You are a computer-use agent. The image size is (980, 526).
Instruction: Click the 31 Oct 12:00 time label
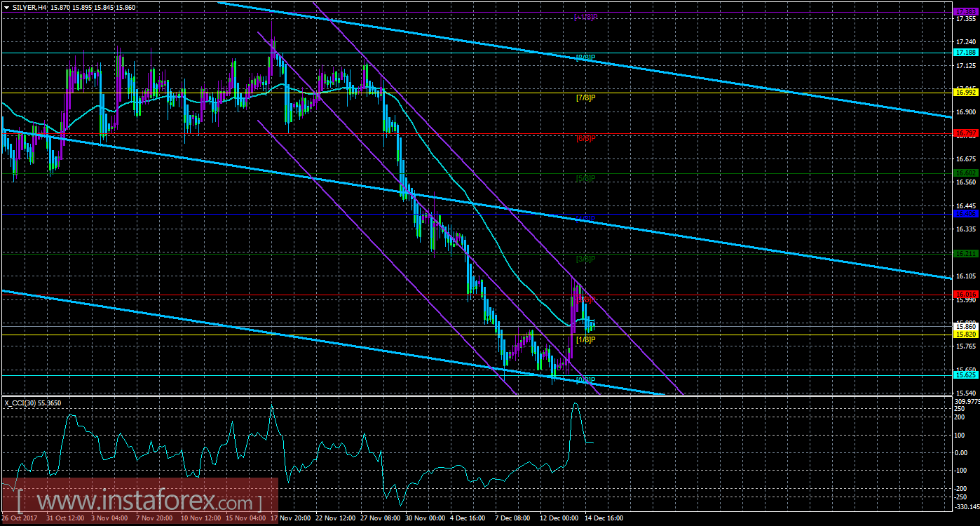[x=65, y=518]
